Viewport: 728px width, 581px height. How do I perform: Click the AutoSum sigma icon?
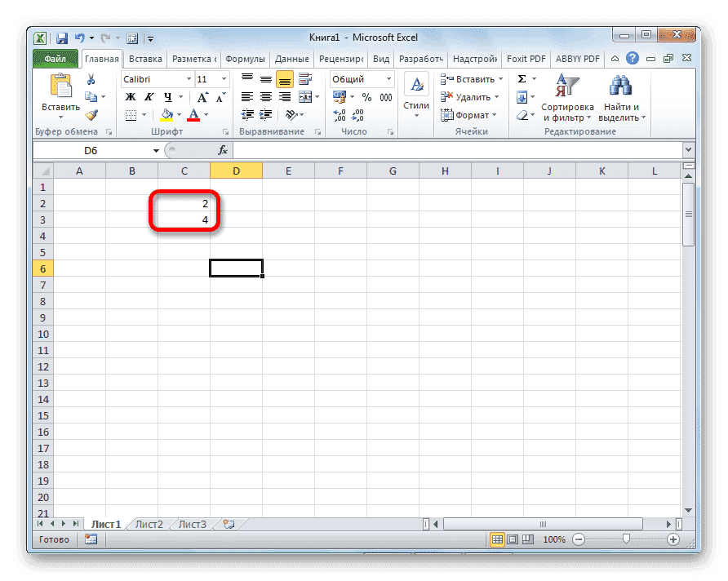(x=520, y=78)
